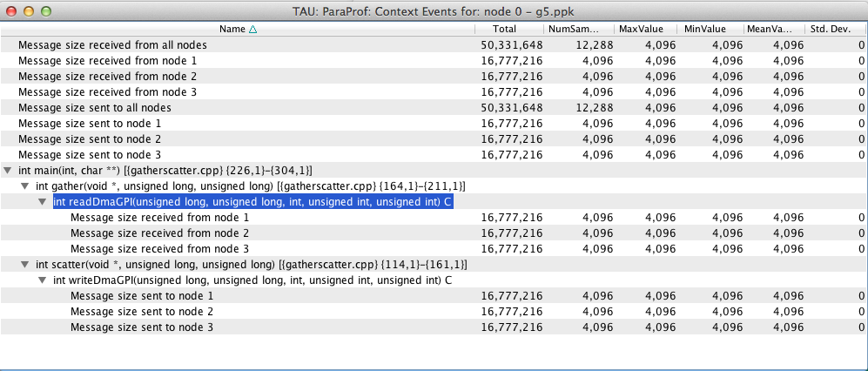Select the top-level 'Message size received from all nodes' row
This screenshot has width=868, height=371.
(112, 45)
